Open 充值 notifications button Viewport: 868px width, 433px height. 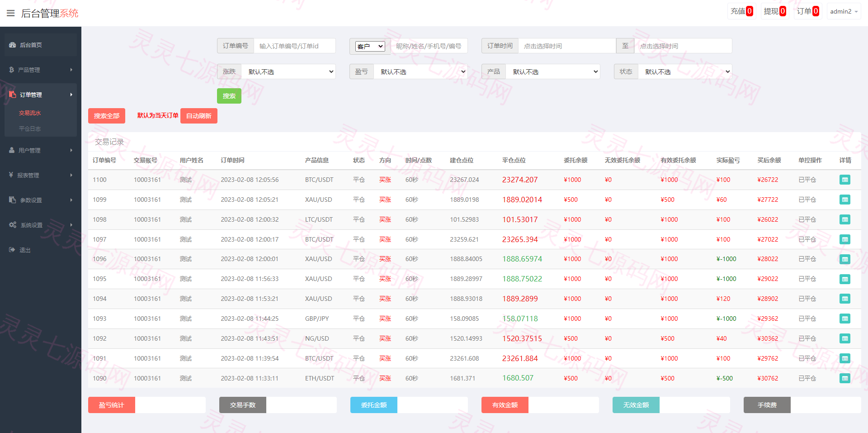click(x=741, y=11)
